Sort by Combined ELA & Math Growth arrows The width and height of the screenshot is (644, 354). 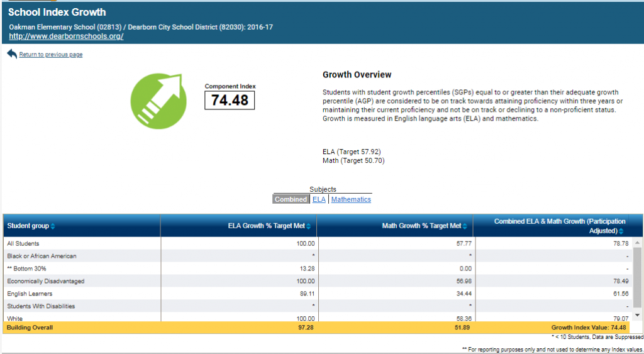[x=621, y=231]
